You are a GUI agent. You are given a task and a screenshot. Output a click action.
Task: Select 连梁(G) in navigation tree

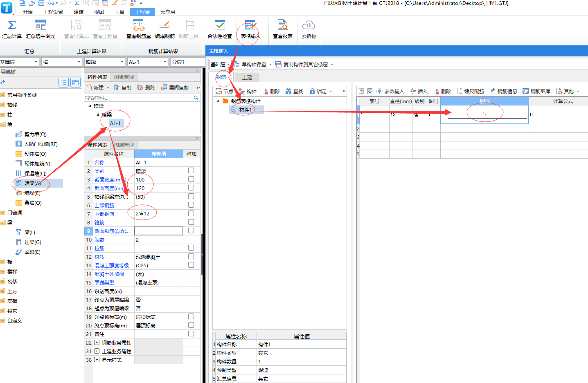[x=32, y=242]
